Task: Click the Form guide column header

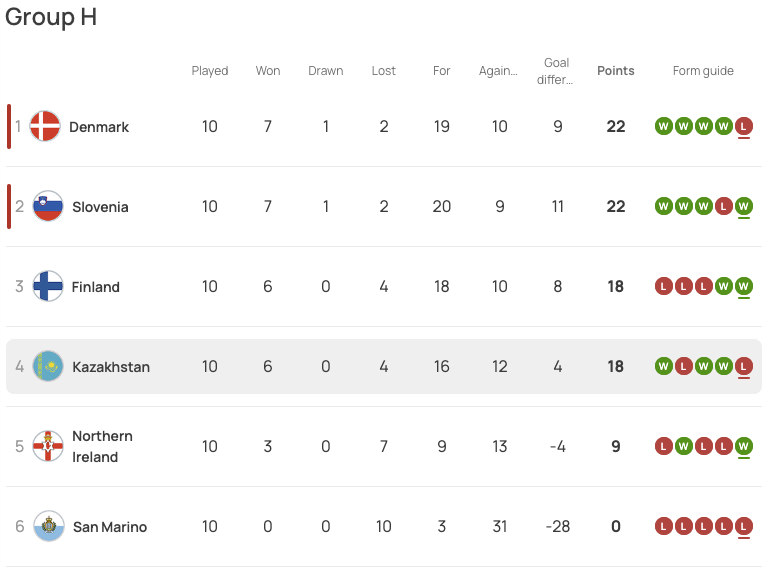Action: (x=703, y=71)
